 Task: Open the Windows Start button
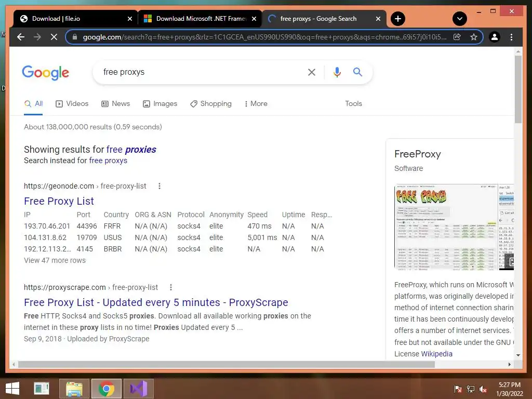[12, 389]
